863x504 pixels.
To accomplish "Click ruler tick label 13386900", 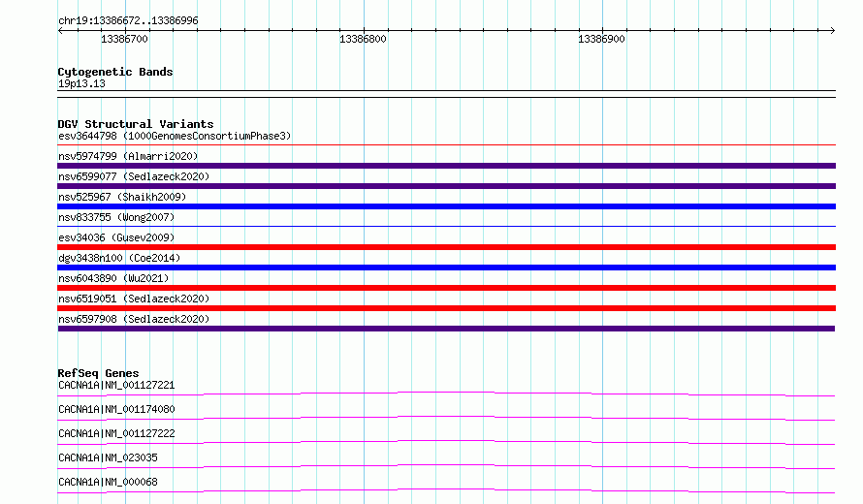I will coord(601,39).
